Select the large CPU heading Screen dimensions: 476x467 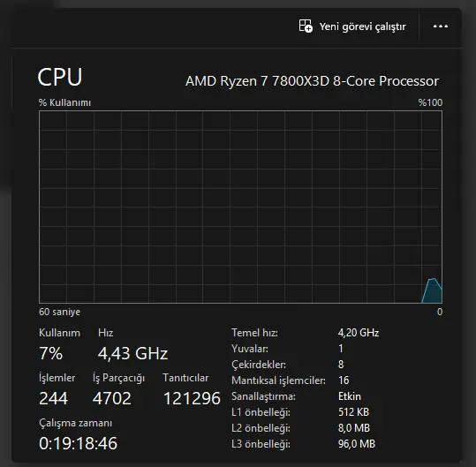click(x=60, y=77)
